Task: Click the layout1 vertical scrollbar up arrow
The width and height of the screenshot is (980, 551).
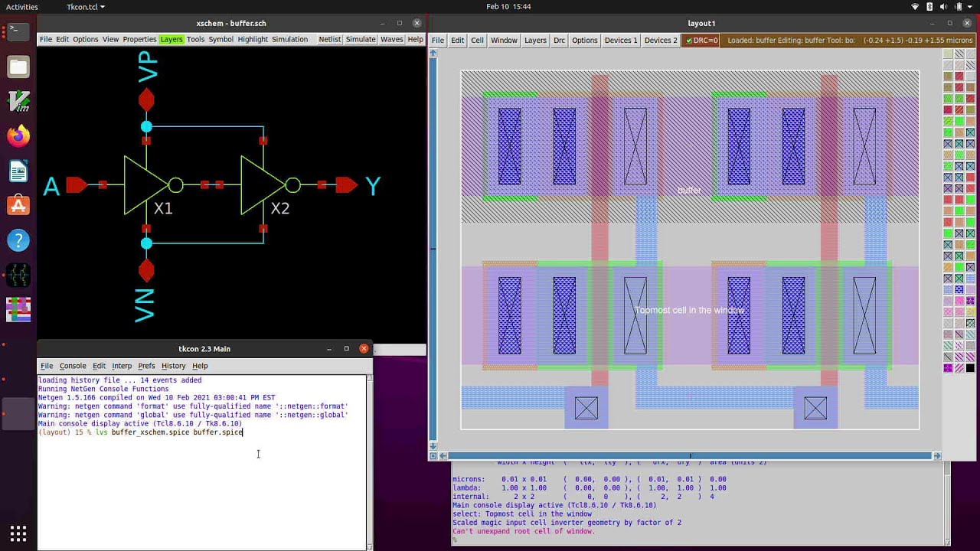Action: [x=433, y=54]
